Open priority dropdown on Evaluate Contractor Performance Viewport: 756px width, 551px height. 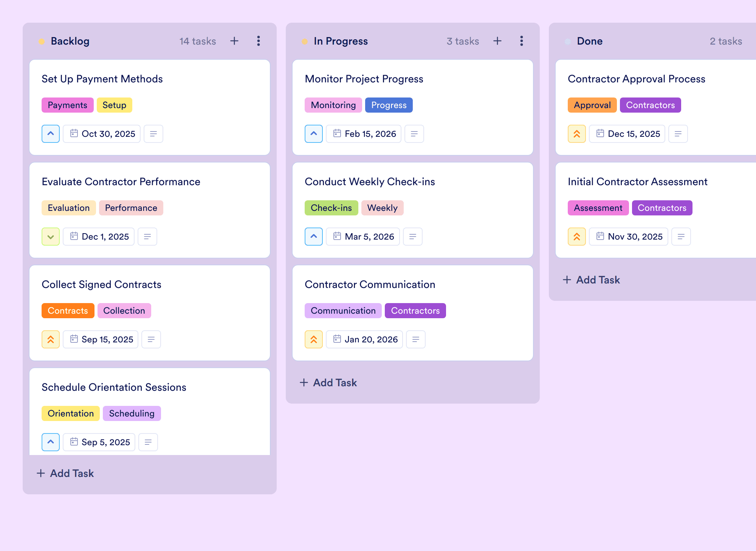click(51, 237)
